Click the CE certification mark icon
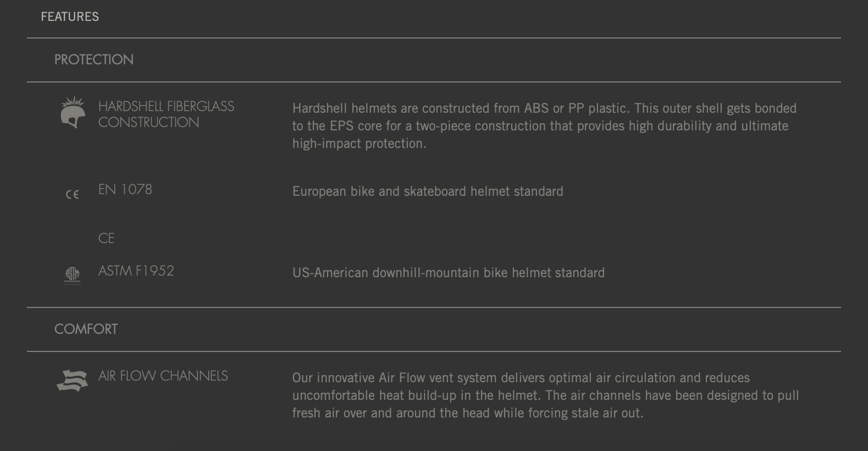Screen dimensions: 868x451 pyautogui.click(x=73, y=194)
